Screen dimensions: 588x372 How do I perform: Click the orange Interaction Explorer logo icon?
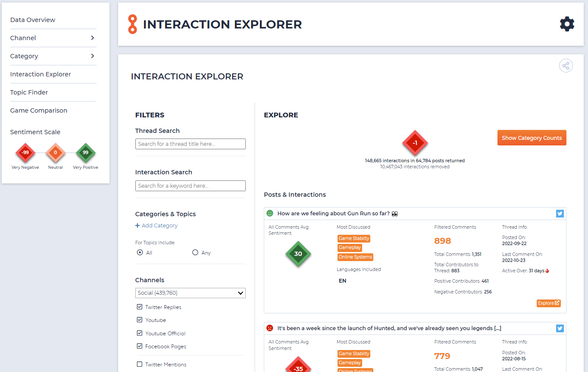click(x=132, y=24)
